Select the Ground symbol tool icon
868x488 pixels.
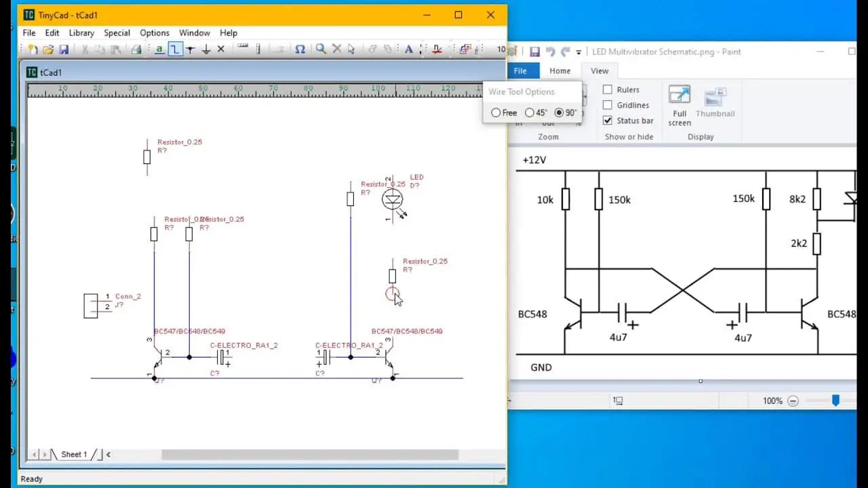(x=206, y=49)
